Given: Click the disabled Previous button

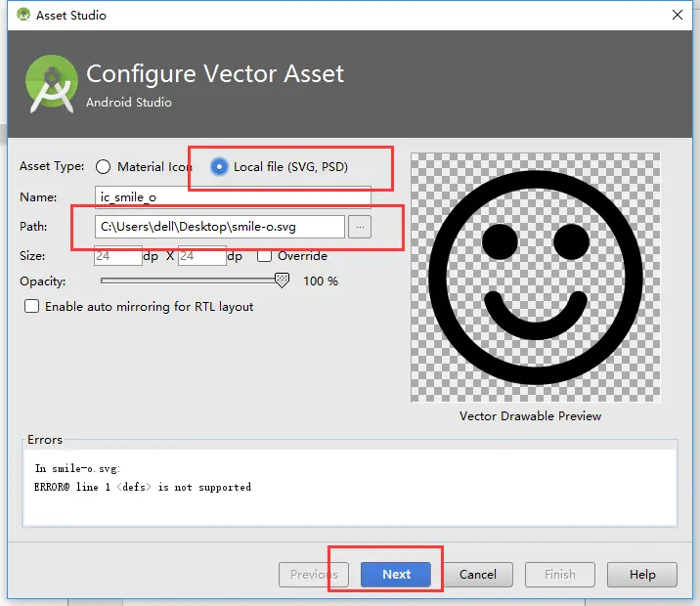Looking at the screenshot, I should 314,575.
